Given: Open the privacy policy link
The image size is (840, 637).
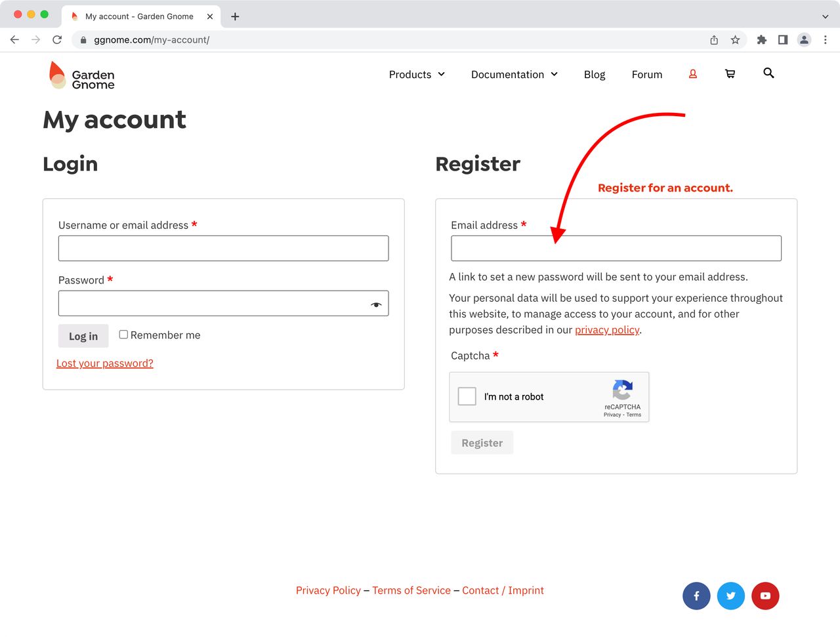Looking at the screenshot, I should pyautogui.click(x=607, y=330).
